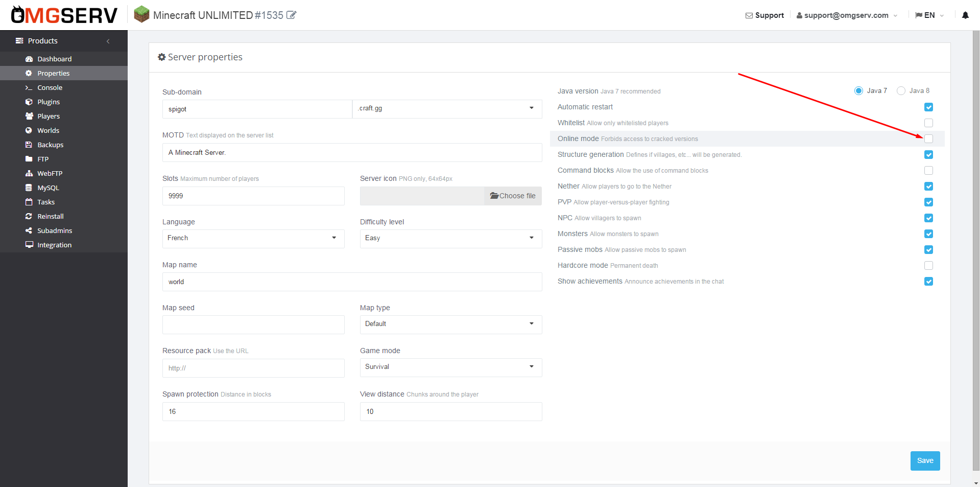Select the Java 7 radio button
The height and width of the screenshot is (487, 980).
(x=858, y=90)
